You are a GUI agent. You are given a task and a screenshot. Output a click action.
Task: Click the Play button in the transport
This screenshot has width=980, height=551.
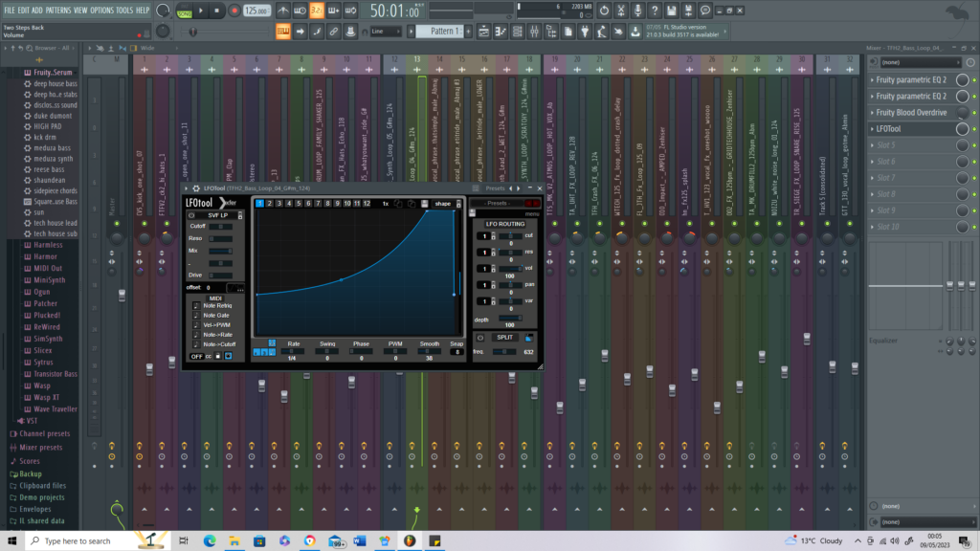pyautogui.click(x=201, y=11)
